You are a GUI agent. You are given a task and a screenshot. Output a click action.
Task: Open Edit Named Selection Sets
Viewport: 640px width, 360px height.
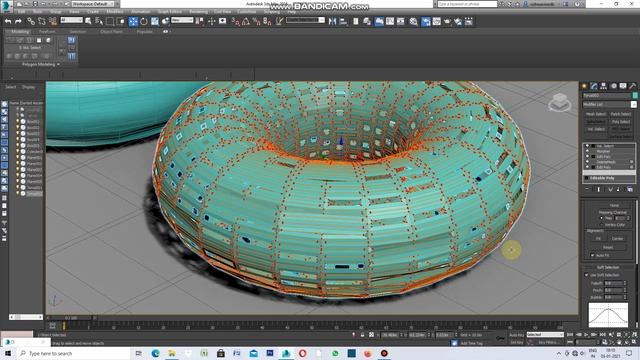tap(279, 21)
